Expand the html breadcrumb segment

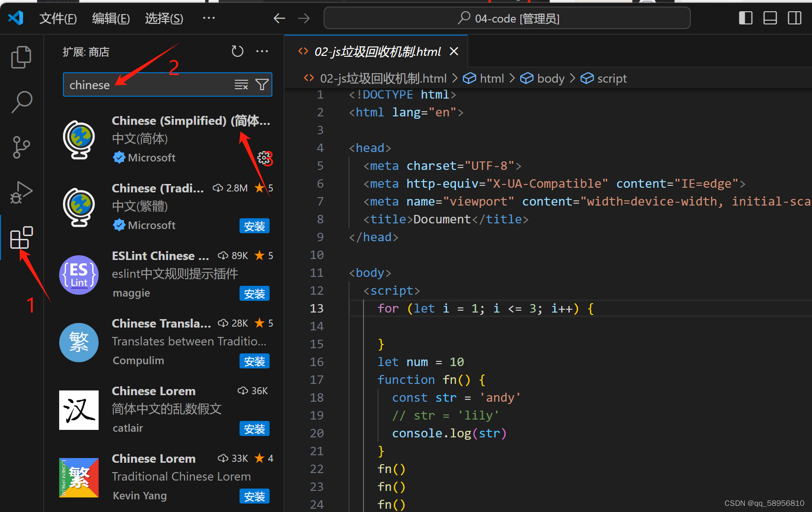pyautogui.click(x=484, y=78)
